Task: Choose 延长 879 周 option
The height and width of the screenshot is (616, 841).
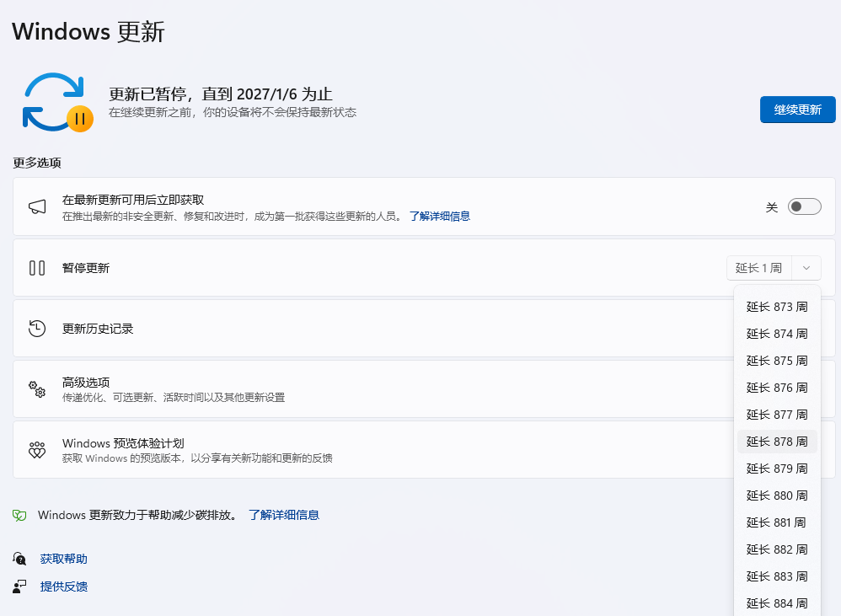Action: [777, 469]
